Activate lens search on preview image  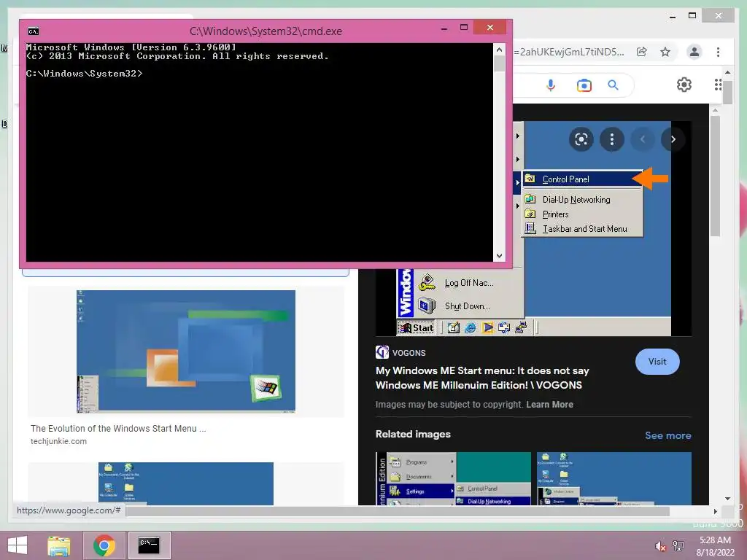pyautogui.click(x=581, y=139)
